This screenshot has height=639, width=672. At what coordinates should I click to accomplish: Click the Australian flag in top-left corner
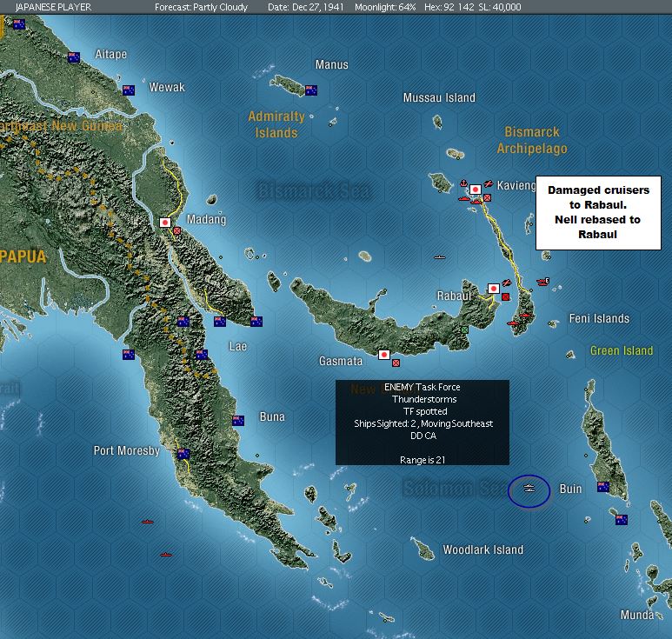coord(19,24)
